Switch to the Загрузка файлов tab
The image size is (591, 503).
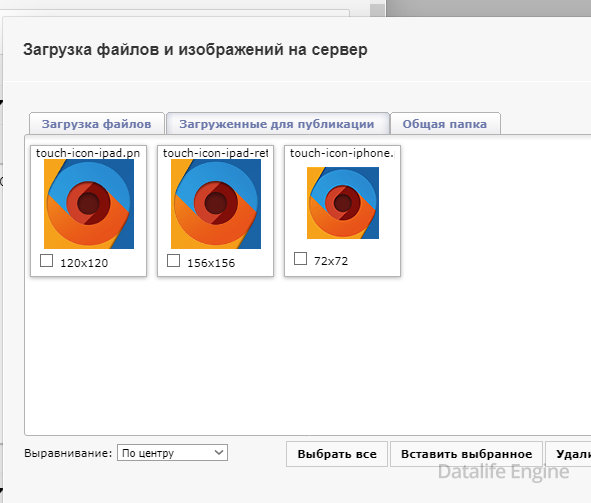[96, 124]
